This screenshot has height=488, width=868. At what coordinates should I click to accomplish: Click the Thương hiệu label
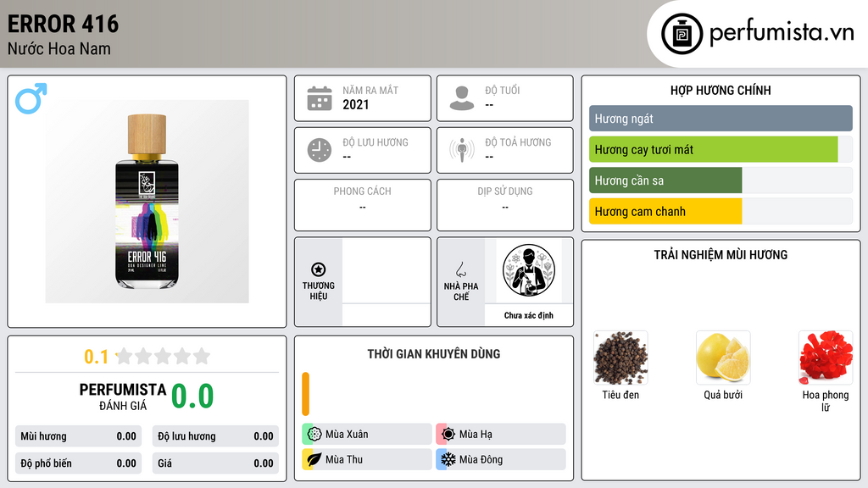tap(319, 291)
